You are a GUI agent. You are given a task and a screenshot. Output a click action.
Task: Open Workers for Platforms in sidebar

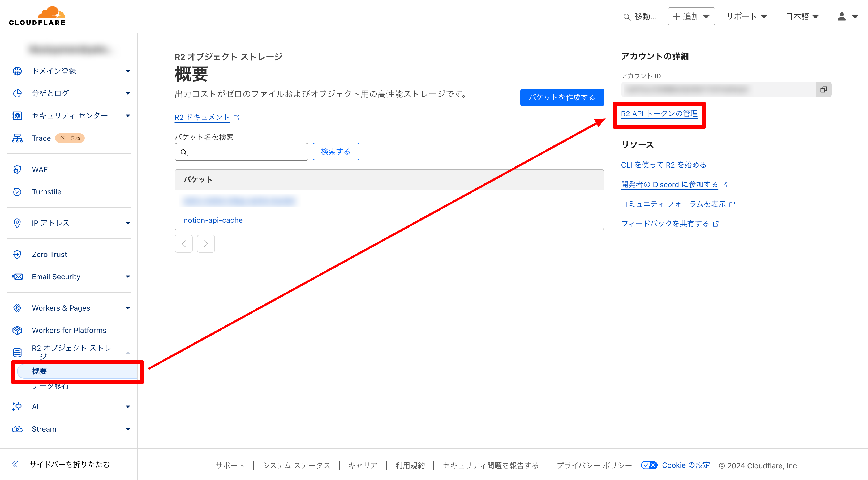pyautogui.click(x=69, y=330)
